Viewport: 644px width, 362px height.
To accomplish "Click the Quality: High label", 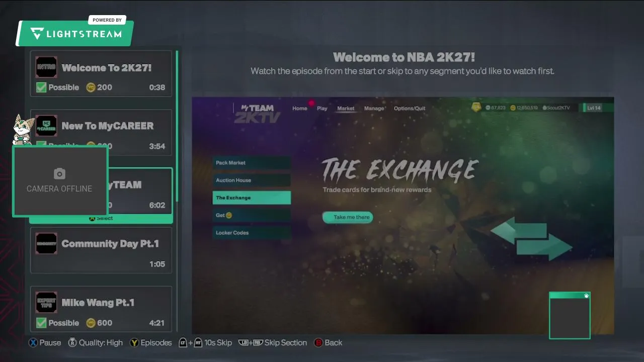I will [101, 343].
